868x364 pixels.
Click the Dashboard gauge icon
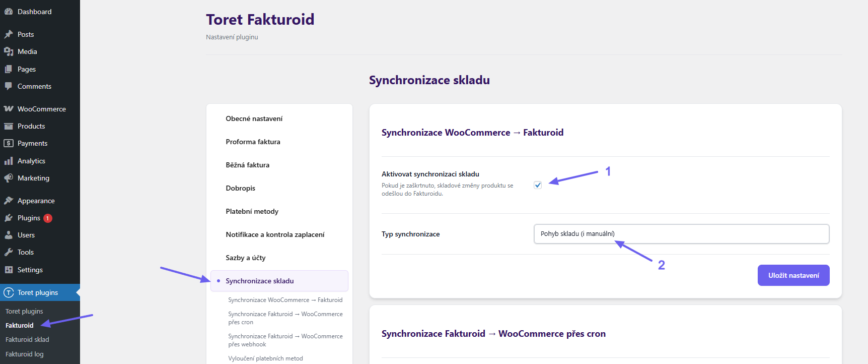[9, 12]
